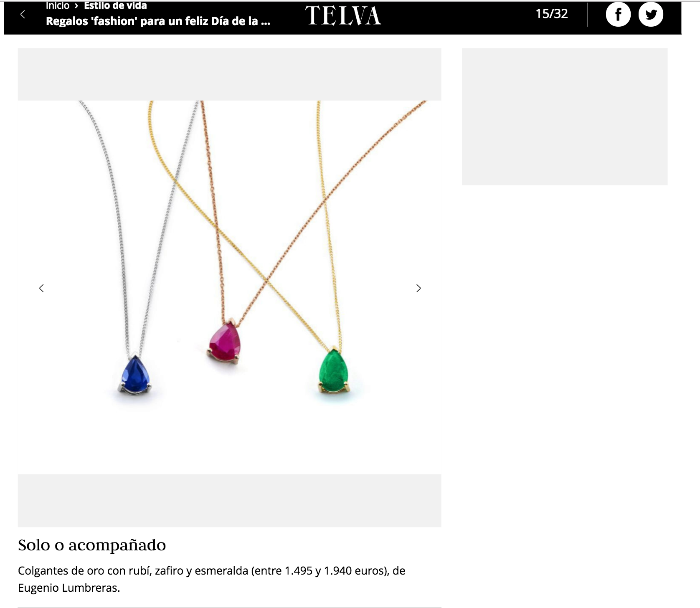Advance to the next gallery slide
The width and height of the screenshot is (700, 608).
click(x=418, y=288)
